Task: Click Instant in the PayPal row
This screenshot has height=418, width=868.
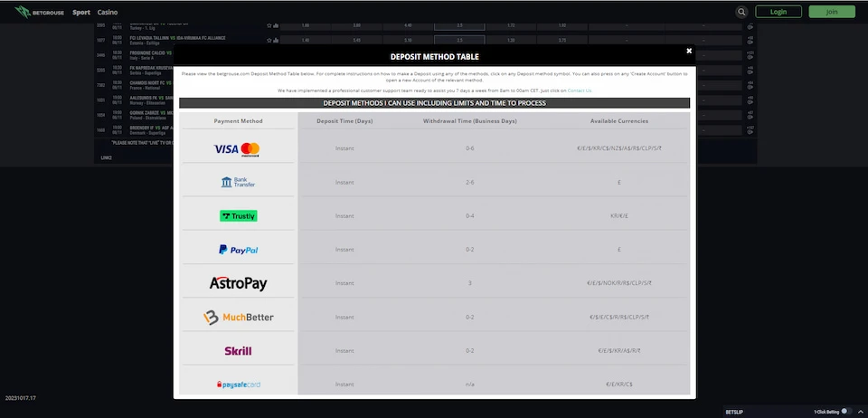Action: tap(344, 250)
